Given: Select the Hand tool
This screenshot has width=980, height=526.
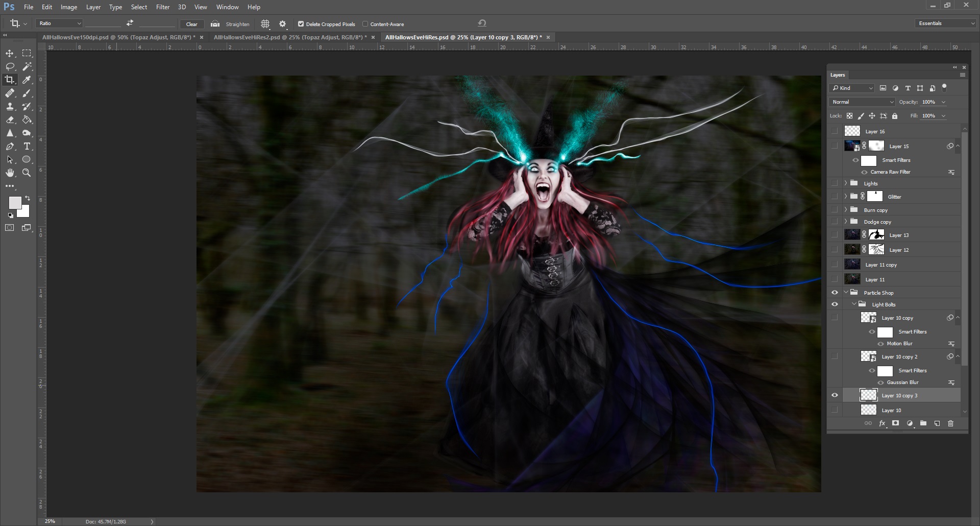Looking at the screenshot, I should point(10,173).
